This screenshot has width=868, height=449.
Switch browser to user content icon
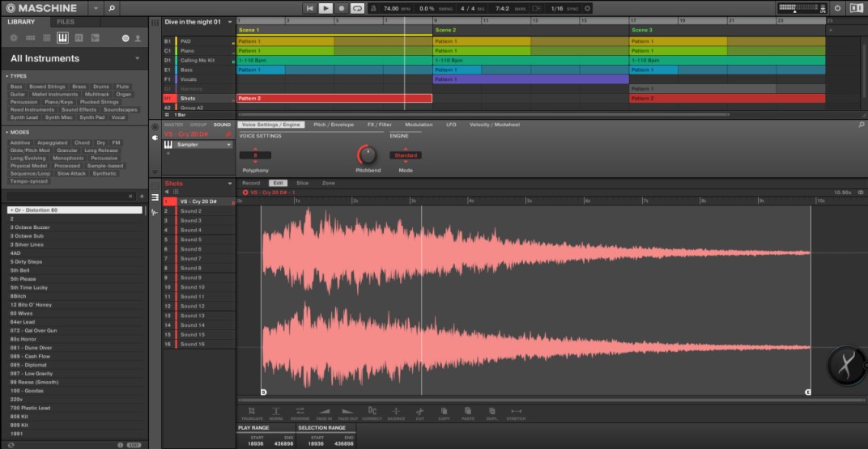pos(138,38)
